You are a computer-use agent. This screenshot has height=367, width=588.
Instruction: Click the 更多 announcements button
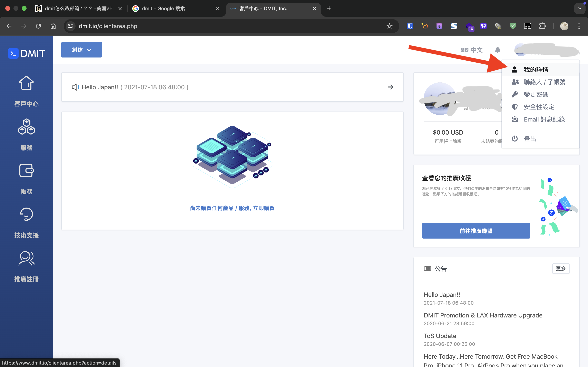click(x=561, y=269)
